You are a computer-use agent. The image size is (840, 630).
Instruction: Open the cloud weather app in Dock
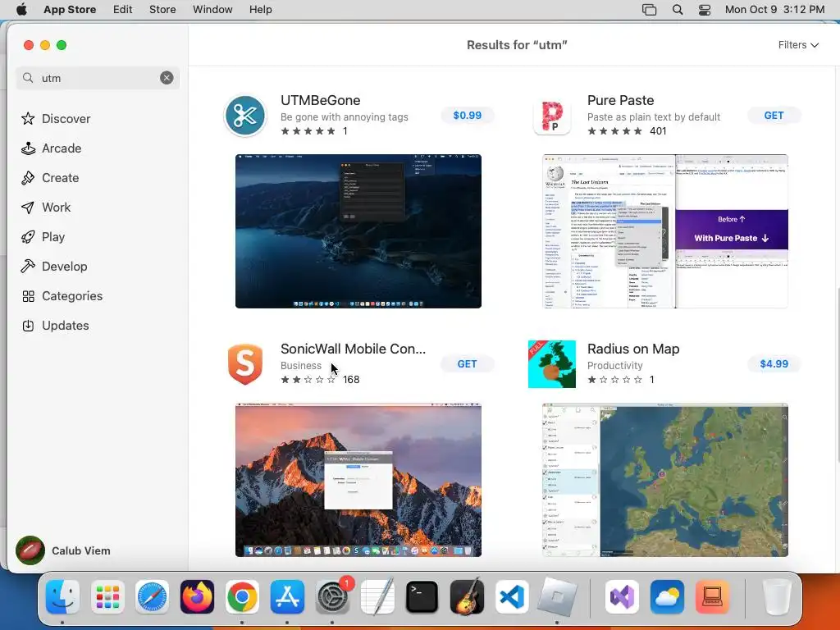(x=667, y=596)
